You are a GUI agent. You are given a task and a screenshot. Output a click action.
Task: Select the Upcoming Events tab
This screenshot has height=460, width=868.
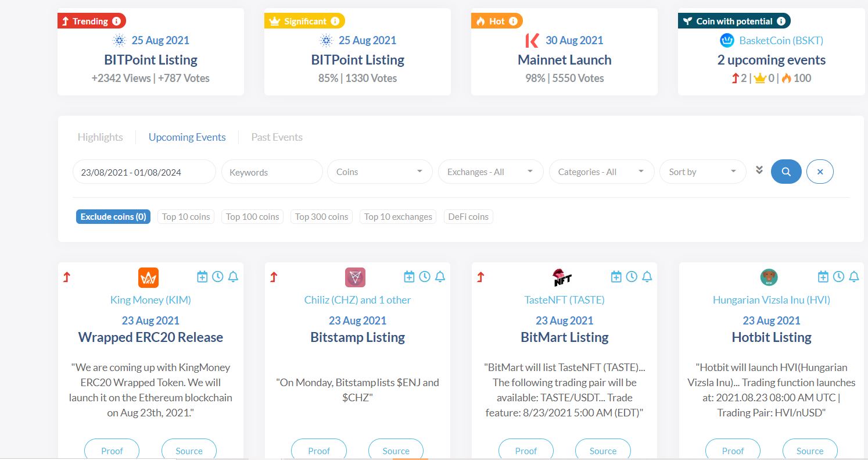[187, 137]
